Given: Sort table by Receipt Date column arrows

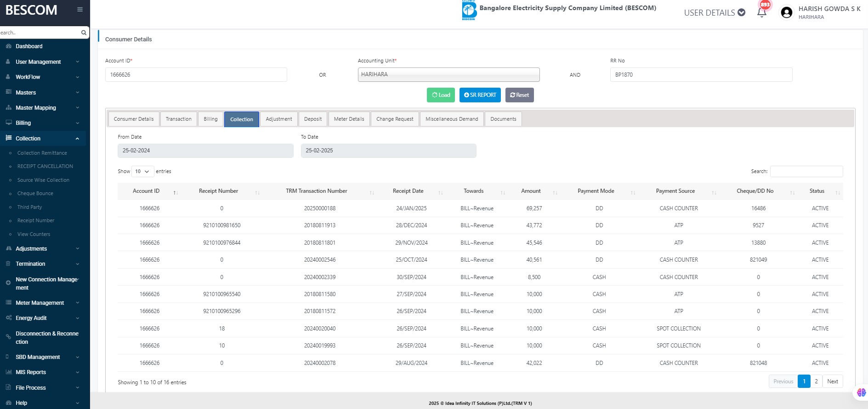Looking at the screenshot, I should (441, 193).
